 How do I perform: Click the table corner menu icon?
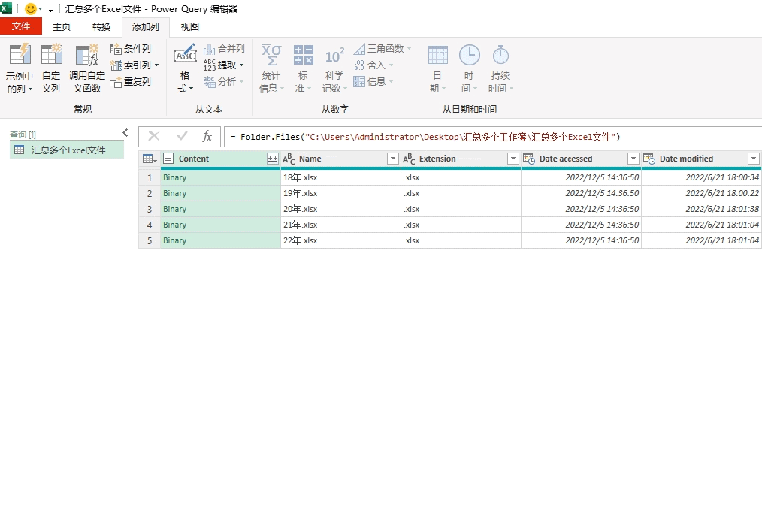pyautogui.click(x=150, y=159)
